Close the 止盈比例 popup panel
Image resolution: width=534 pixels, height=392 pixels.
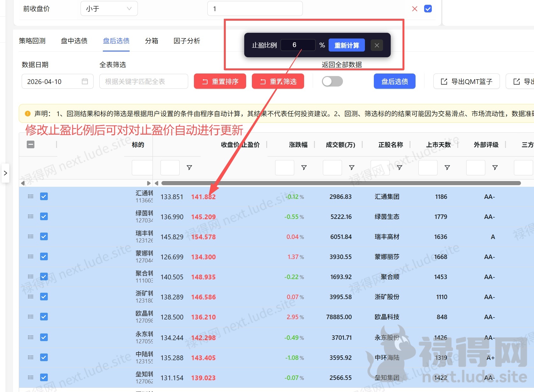[377, 45]
